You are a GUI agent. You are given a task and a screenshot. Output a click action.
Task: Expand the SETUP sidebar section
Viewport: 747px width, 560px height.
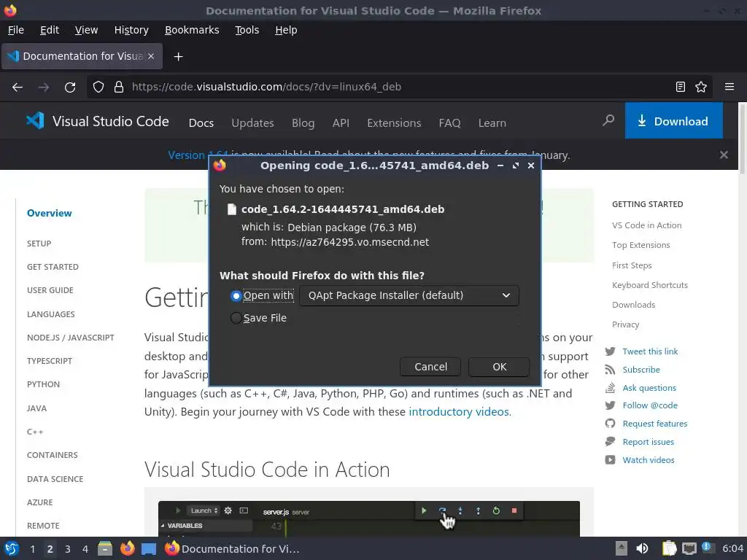(39, 244)
